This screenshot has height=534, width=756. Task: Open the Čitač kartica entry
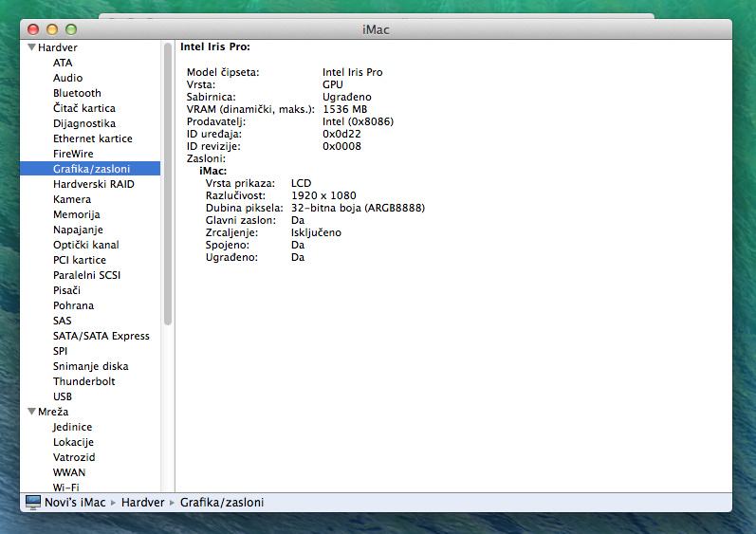[x=83, y=108]
